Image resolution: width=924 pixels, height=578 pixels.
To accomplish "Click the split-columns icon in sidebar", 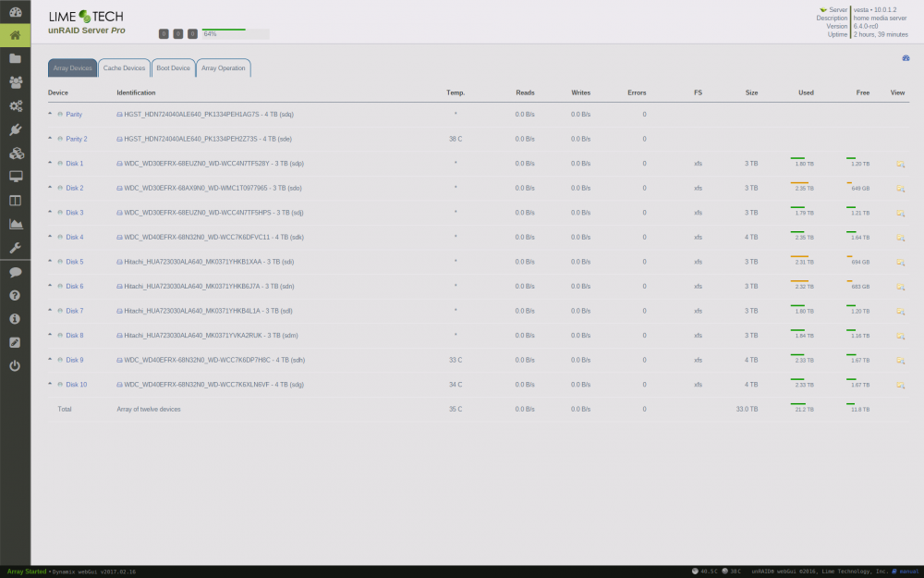I will tap(16, 201).
